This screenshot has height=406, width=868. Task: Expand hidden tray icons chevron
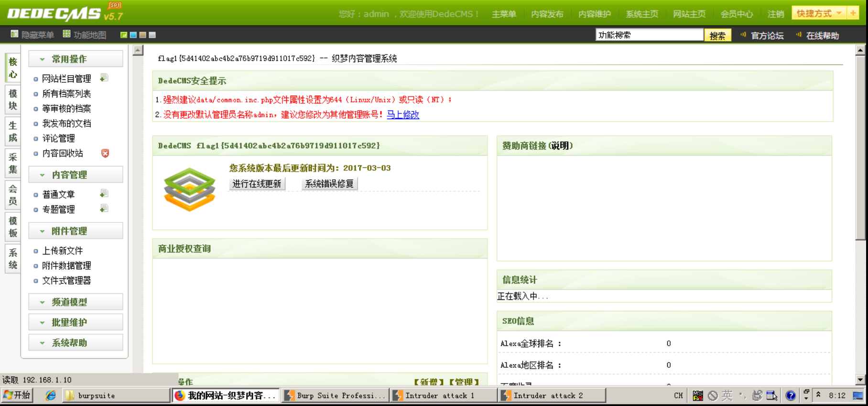coord(818,395)
